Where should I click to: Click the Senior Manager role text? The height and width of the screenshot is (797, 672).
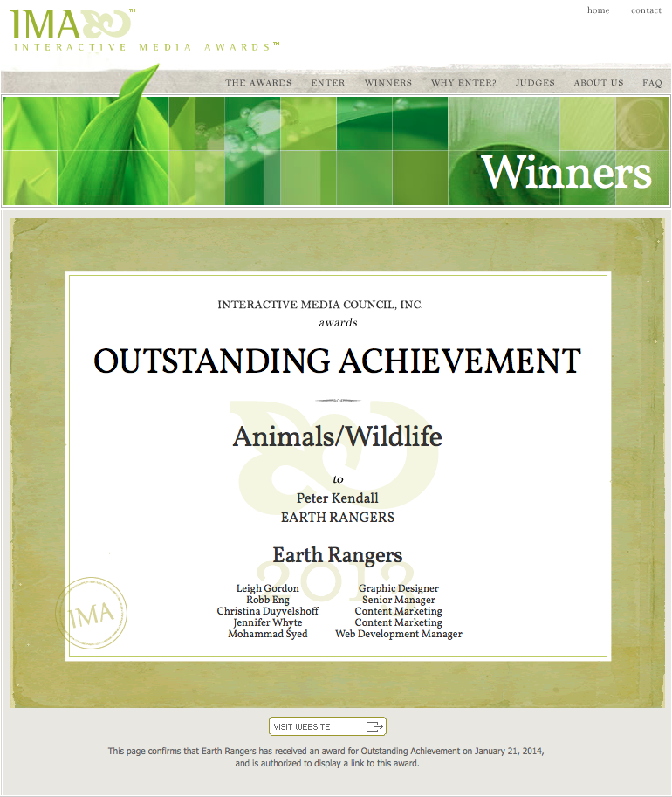pyautogui.click(x=399, y=600)
